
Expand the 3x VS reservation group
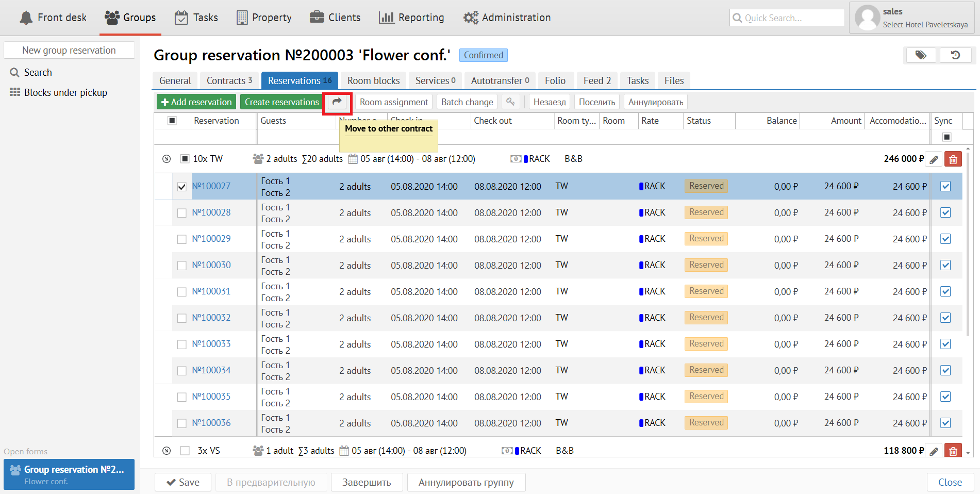(167, 451)
